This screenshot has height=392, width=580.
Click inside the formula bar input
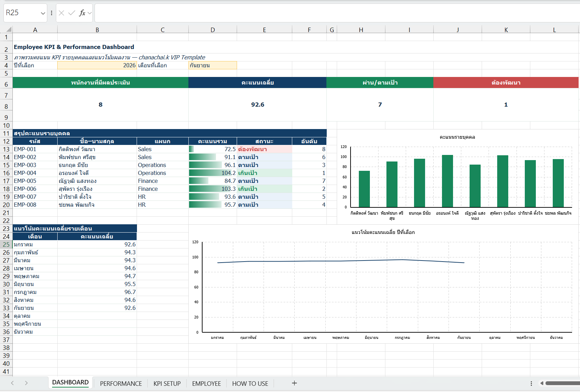[337, 13]
